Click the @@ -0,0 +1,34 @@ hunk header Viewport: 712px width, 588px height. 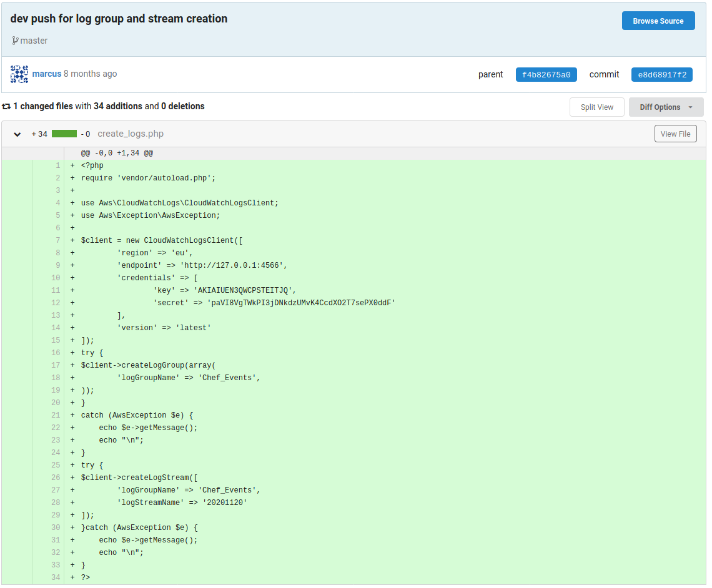[x=117, y=154]
